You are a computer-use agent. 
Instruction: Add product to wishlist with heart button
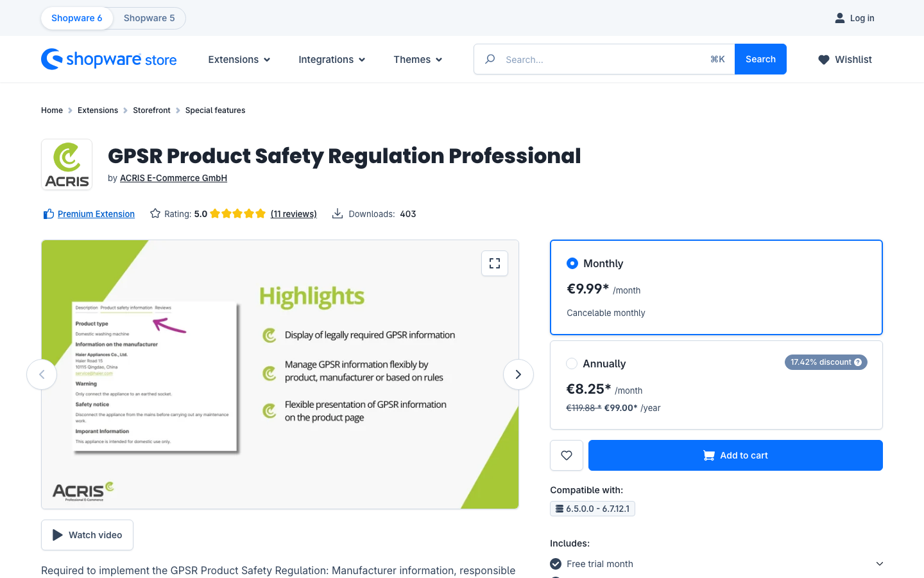567,455
